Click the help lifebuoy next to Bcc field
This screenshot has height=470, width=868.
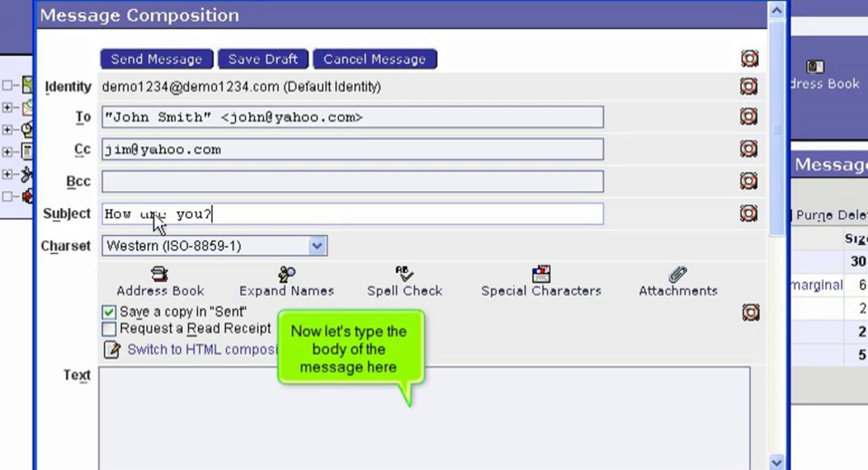click(748, 181)
